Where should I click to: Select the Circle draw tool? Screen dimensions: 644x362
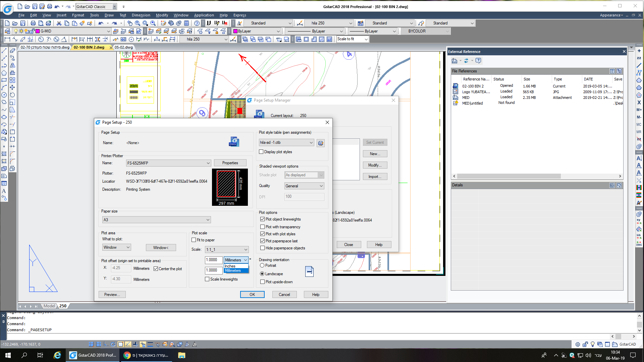tap(4, 95)
